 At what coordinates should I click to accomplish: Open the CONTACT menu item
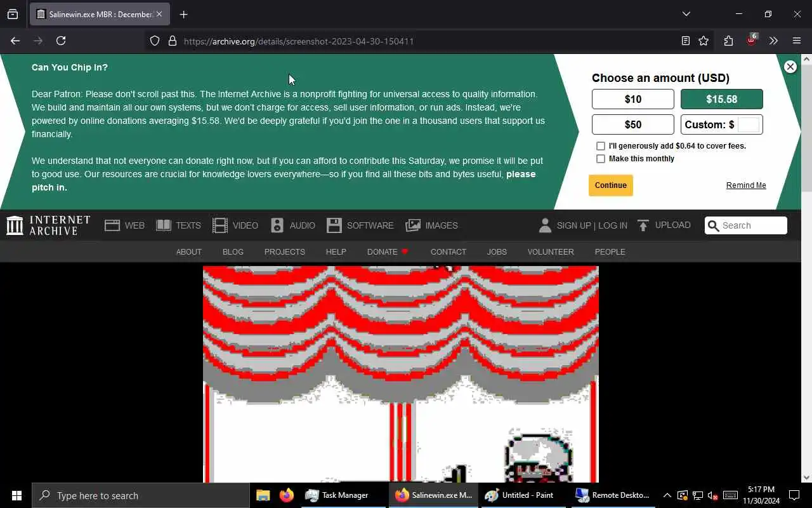449,252
